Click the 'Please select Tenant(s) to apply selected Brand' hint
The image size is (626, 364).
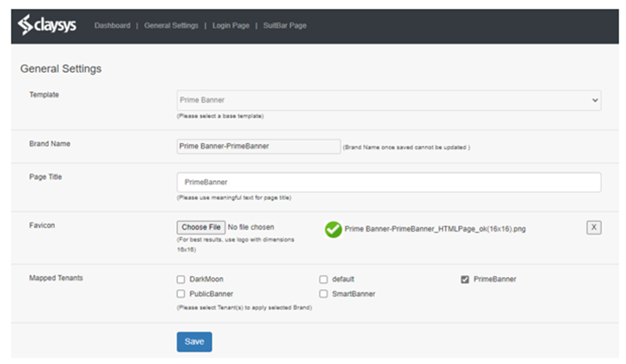(244, 307)
